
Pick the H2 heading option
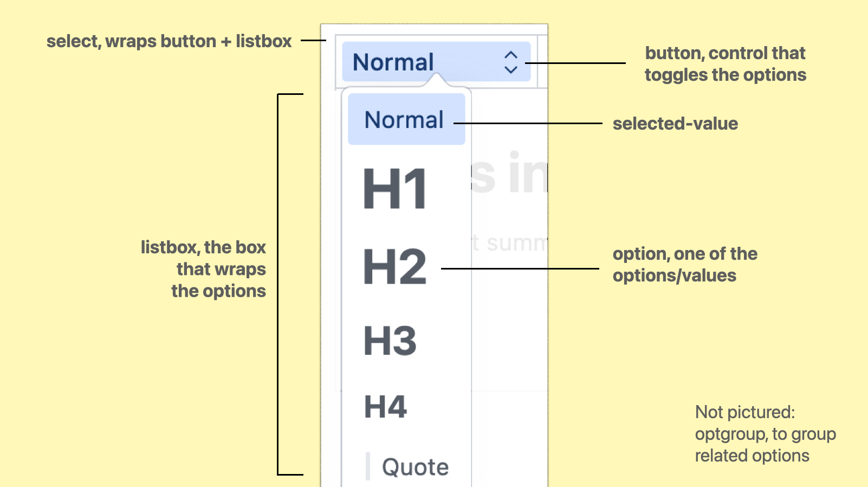pos(395,267)
